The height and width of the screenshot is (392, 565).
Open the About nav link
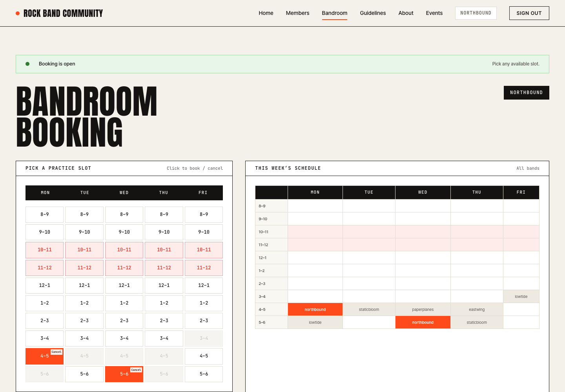406,13
